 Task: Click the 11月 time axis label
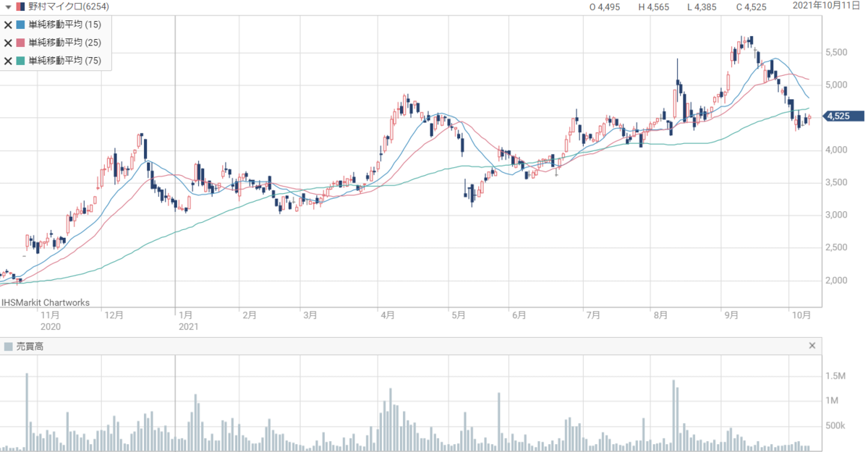point(50,315)
